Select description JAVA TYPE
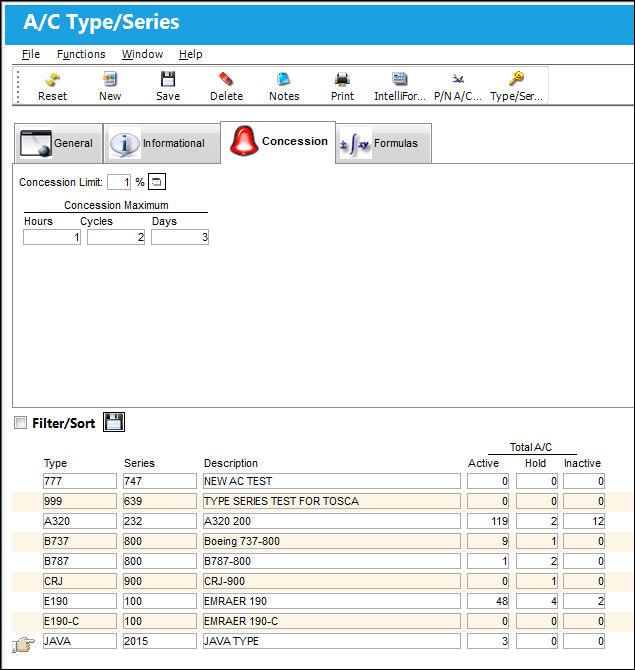Image resolution: width=635 pixels, height=670 pixels. (x=332, y=641)
